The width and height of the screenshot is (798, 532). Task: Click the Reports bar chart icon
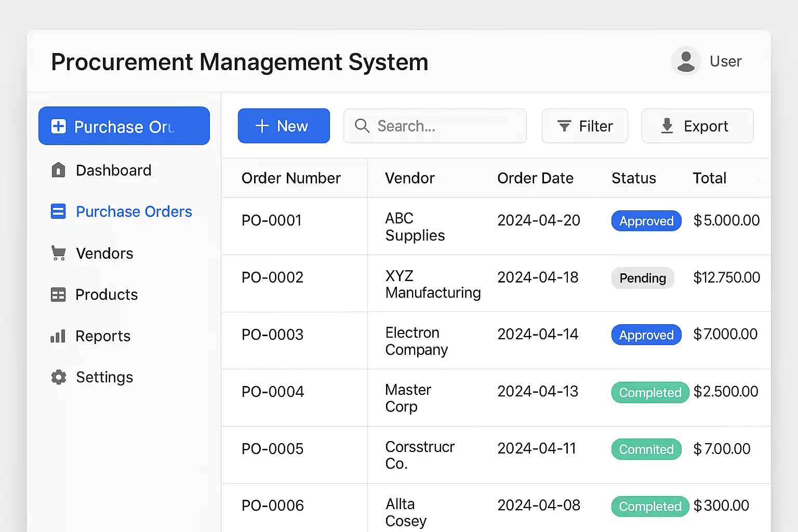coord(58,336)
